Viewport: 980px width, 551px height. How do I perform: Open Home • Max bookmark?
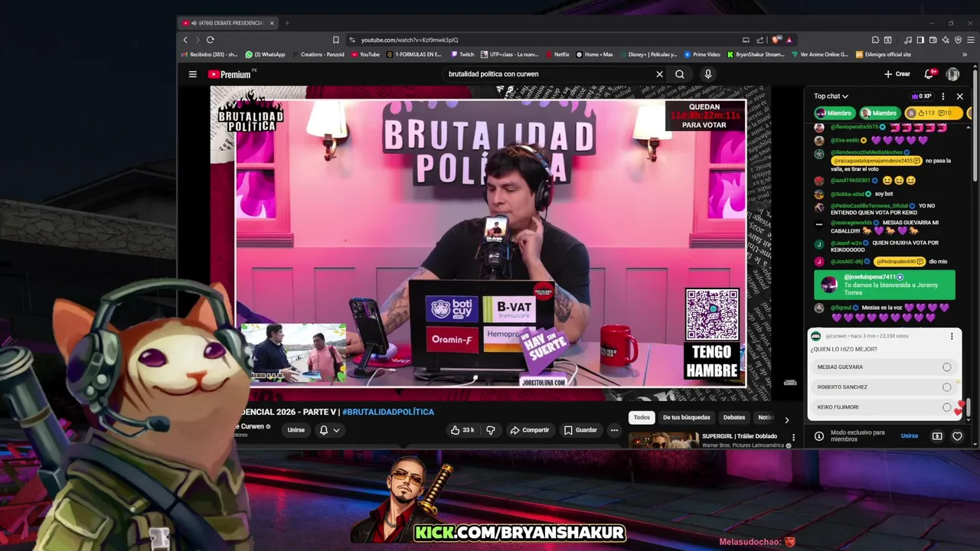tap(595, 54)
